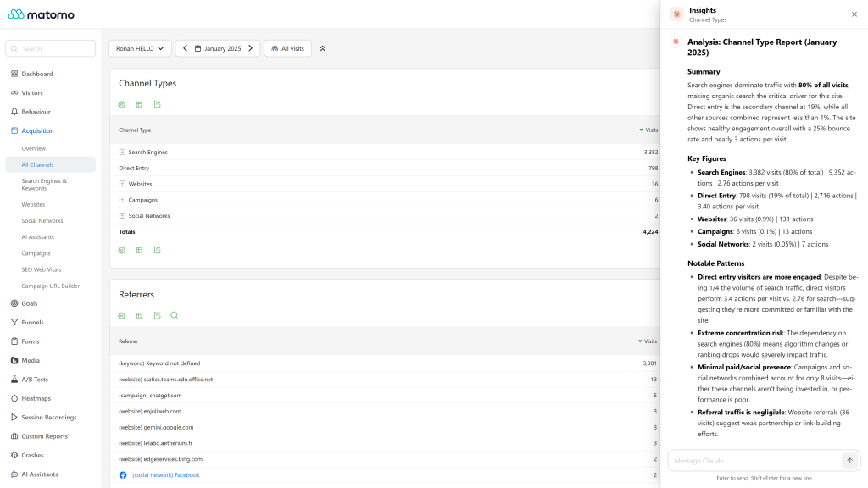Click the send message arrow button

(849, 460)
